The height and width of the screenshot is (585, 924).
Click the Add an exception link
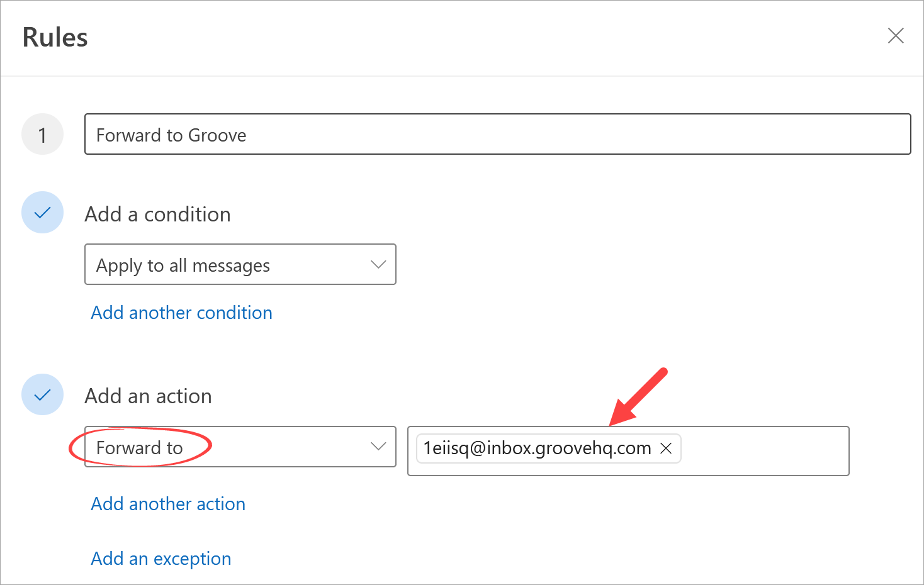[161, 559]
